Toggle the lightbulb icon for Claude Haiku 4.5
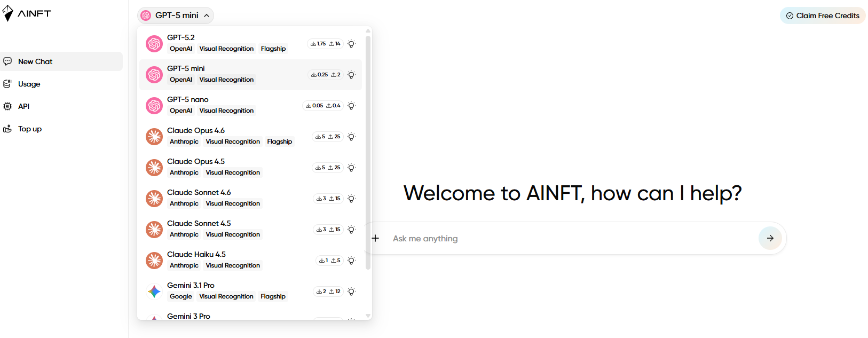 351,261
